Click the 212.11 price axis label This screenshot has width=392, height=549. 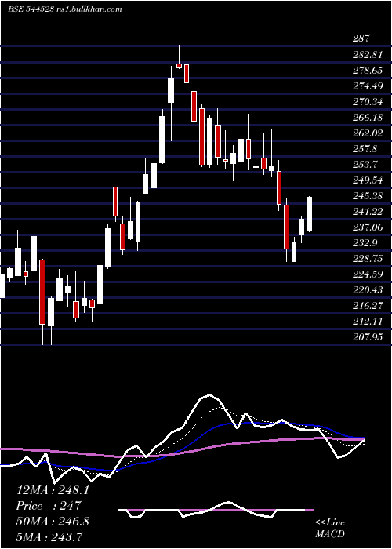(x=368, y=322)
